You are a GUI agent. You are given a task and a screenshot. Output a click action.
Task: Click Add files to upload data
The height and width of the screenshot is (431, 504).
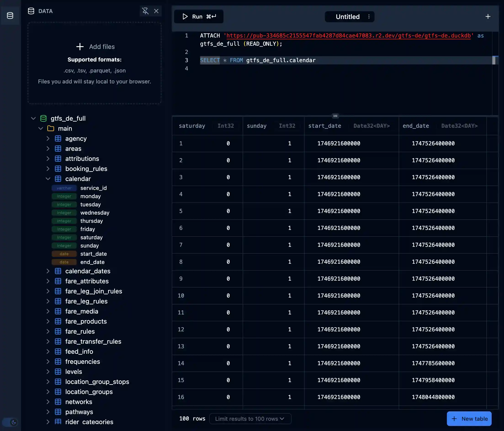(x=95, y=47)
